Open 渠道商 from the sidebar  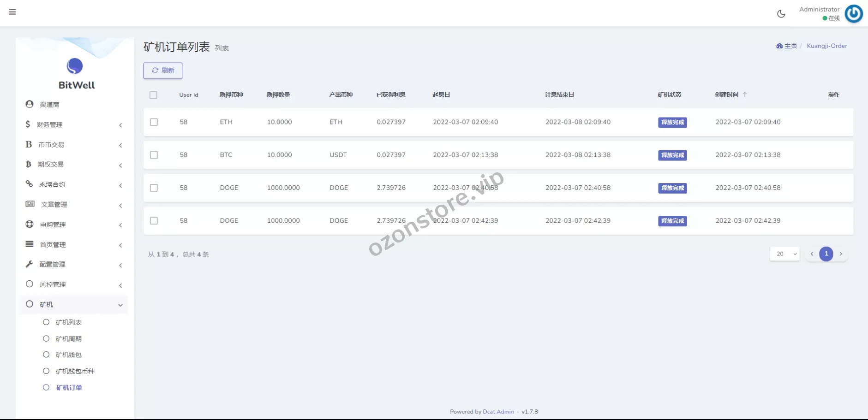point(49,105)
